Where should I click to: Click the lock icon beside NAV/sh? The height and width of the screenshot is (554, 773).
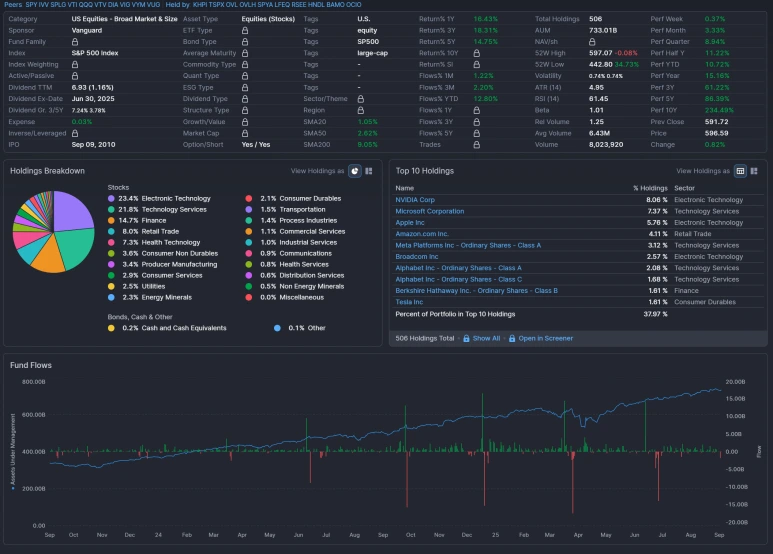592,42
